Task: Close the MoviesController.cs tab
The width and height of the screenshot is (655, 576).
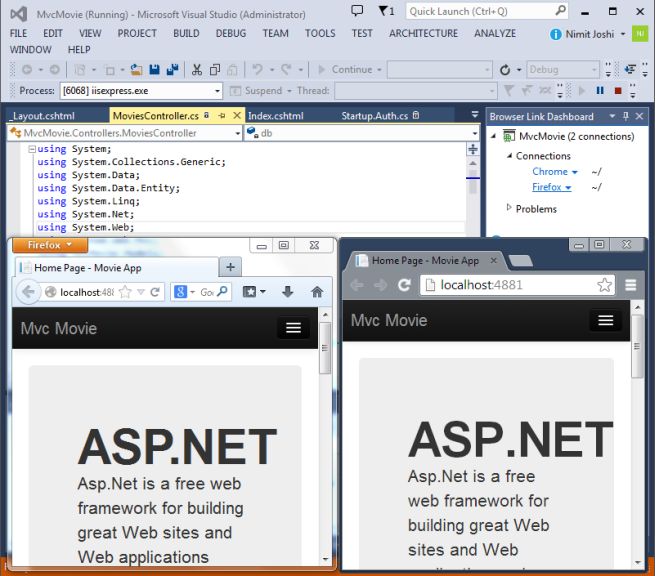Action: 237,115
